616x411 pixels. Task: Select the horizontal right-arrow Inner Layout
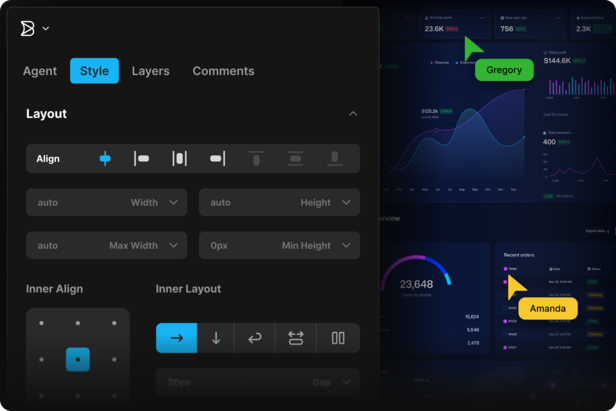tap(176, 338)
